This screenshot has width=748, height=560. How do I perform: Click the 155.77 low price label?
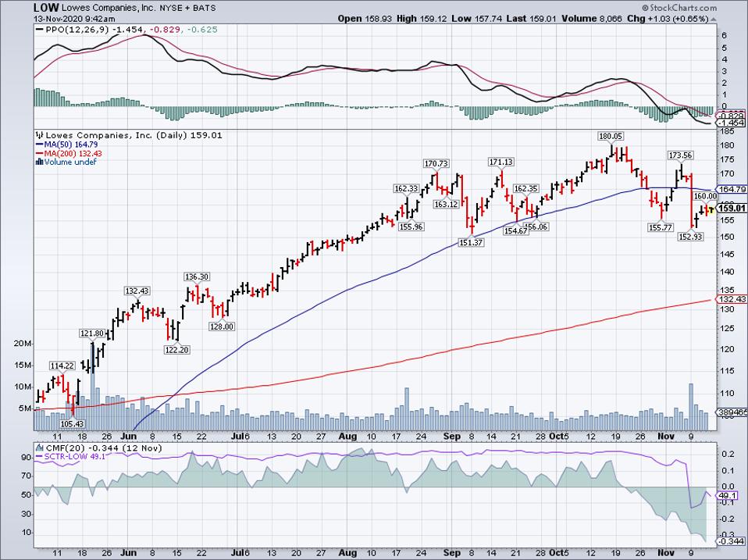[661, 227]
